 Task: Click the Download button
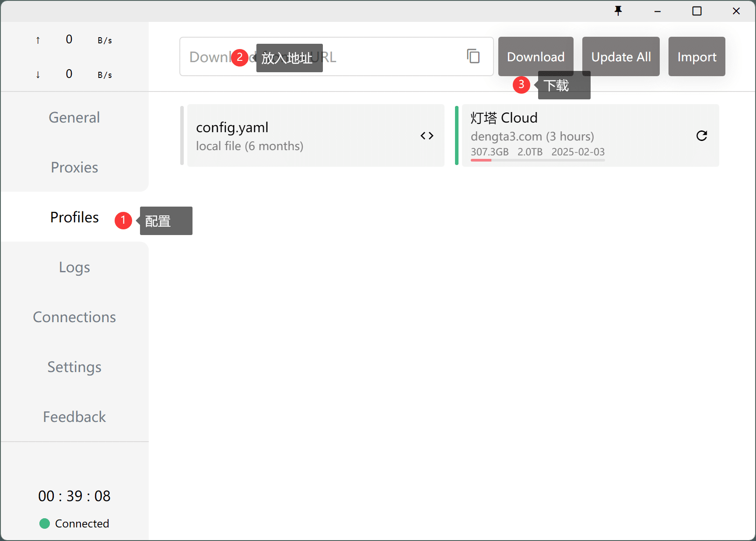(535, 56)
